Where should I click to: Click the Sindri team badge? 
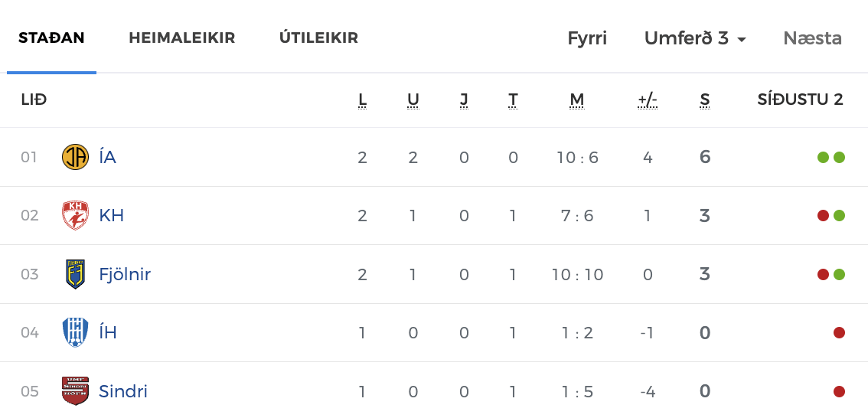(x=75, y=391)
